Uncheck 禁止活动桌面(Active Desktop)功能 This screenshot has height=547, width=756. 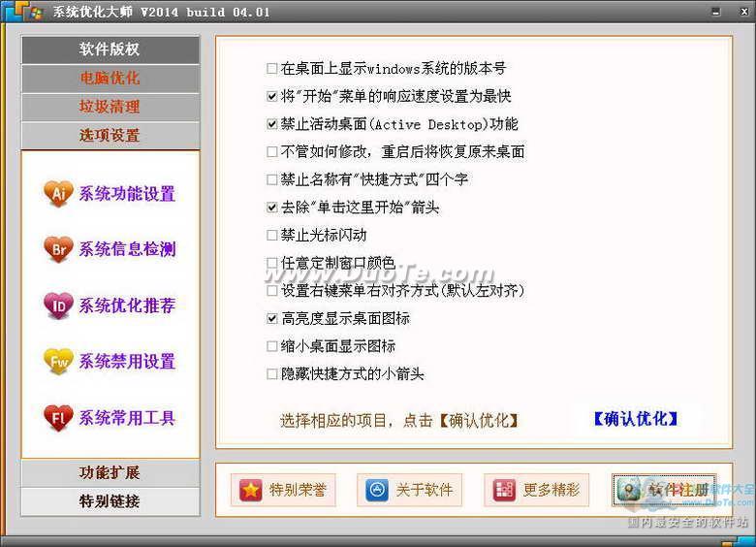272,124
